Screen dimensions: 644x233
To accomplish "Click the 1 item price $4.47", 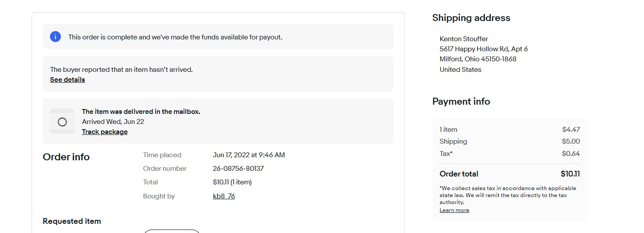I will tap(571, 130).
